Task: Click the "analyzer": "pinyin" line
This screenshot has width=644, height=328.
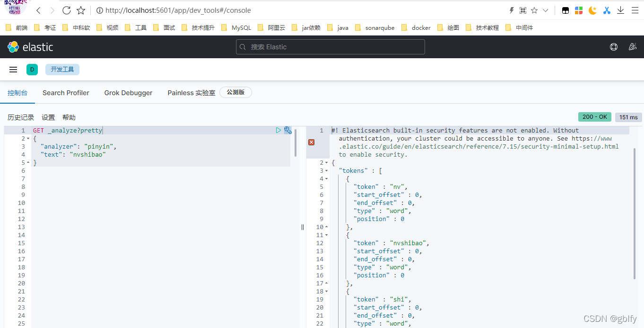Action: 78,147
